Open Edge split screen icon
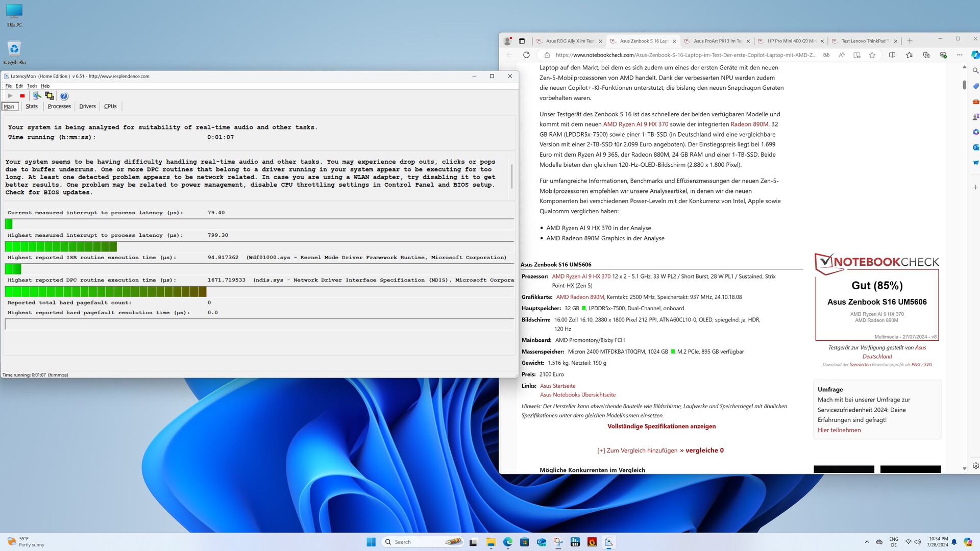The image size is (980, 551). (892, 55)
